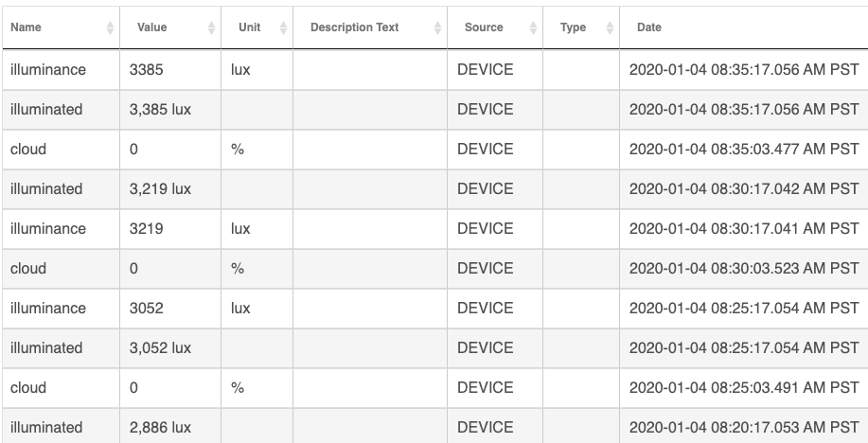Click the sort arrows beside Value header
This screenshot has width=868, height=443.
211,28
